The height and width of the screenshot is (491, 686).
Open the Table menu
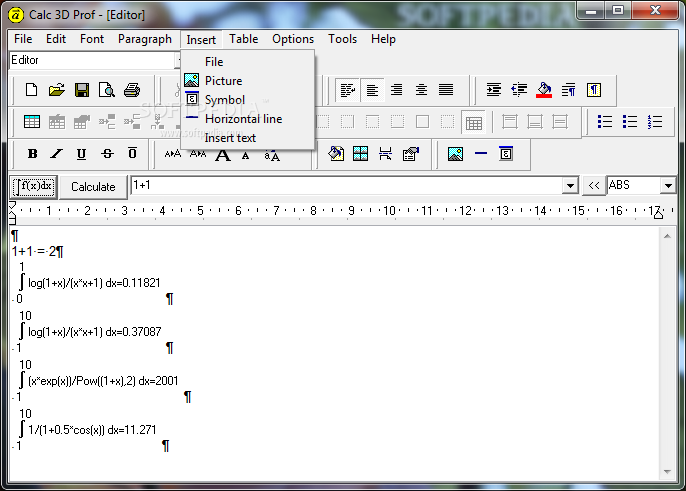244,39
